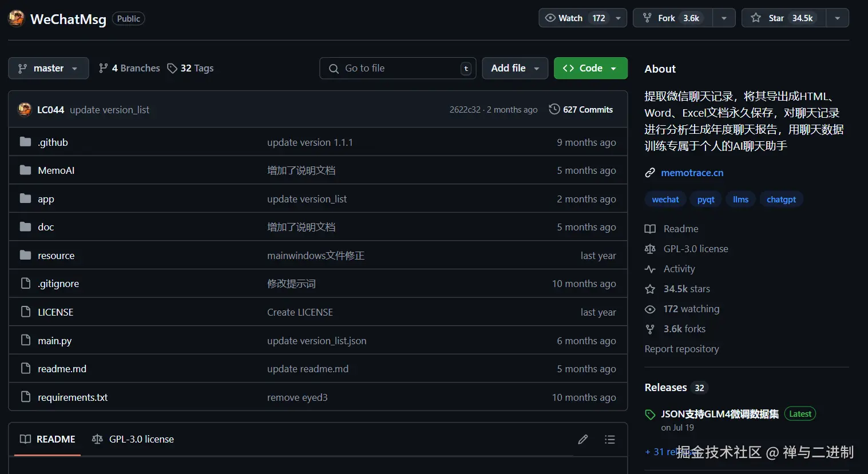The width and height of the screenshot is (868, 474).
Task: Click the star icon beside 34.5k stars
Action: click(650, 289)
